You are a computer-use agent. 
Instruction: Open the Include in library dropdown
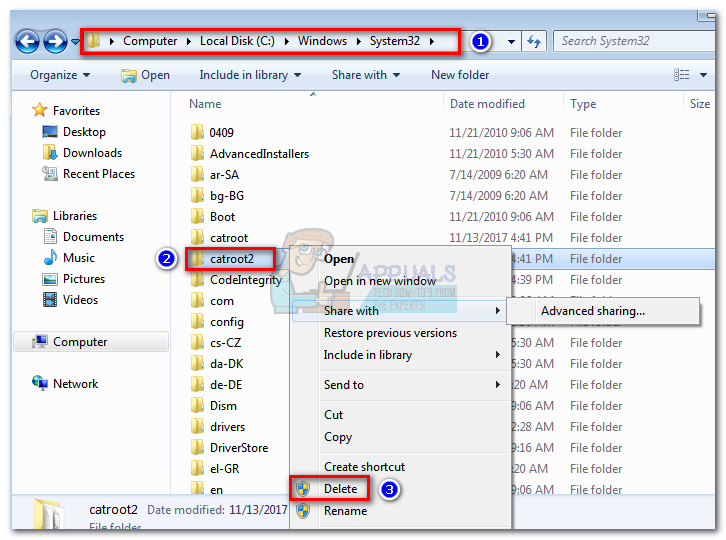[250, 75]
